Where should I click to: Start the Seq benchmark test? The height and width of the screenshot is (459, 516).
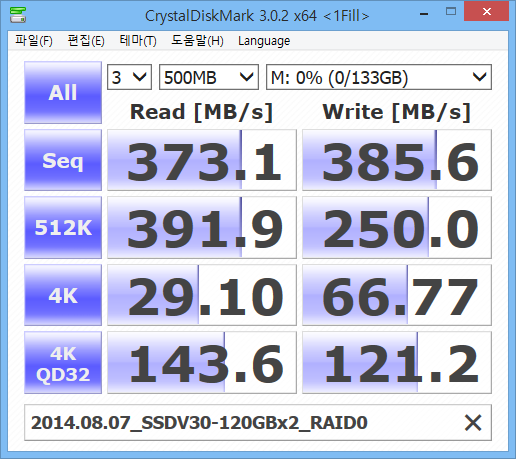click(x=63, y=160)
